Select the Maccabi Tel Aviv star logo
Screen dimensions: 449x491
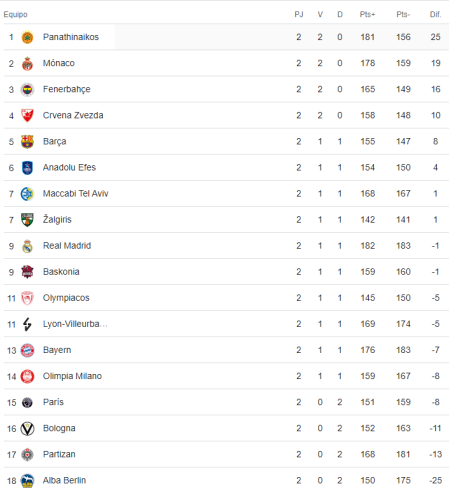pos(27,194)
